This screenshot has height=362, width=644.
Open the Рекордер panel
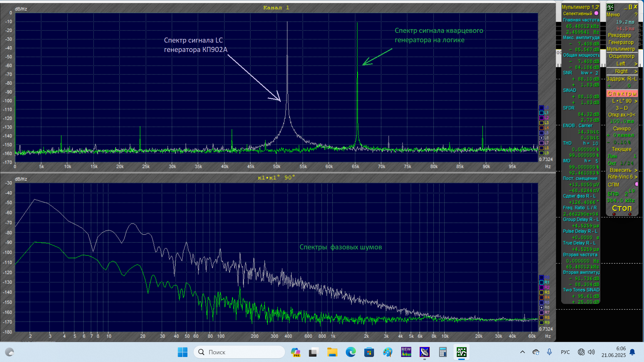[x=620, y=35]
